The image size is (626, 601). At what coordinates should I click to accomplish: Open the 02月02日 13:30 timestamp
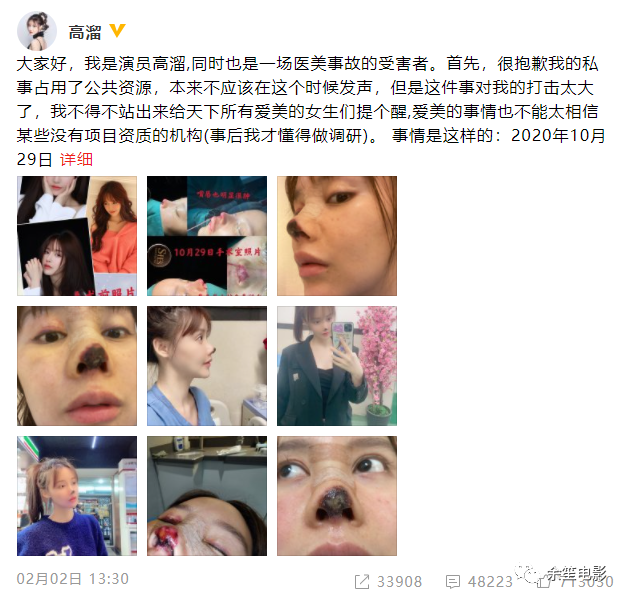pos(73,579)
